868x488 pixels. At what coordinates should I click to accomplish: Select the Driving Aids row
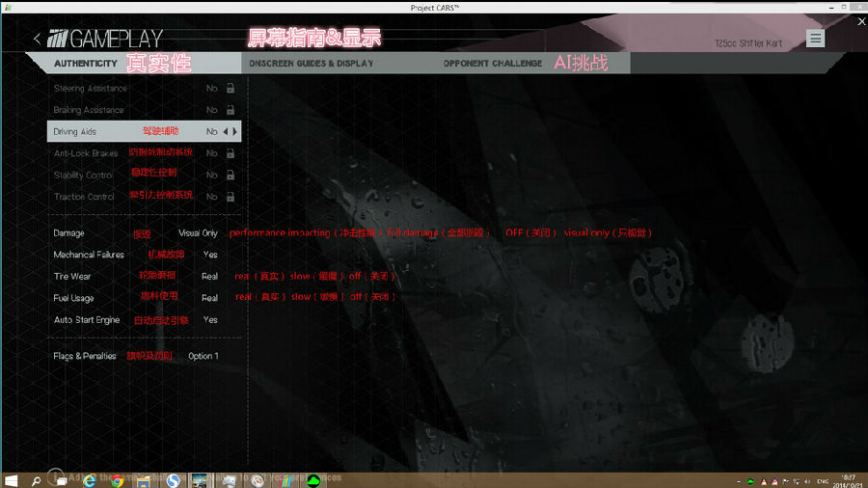[144, 132]
